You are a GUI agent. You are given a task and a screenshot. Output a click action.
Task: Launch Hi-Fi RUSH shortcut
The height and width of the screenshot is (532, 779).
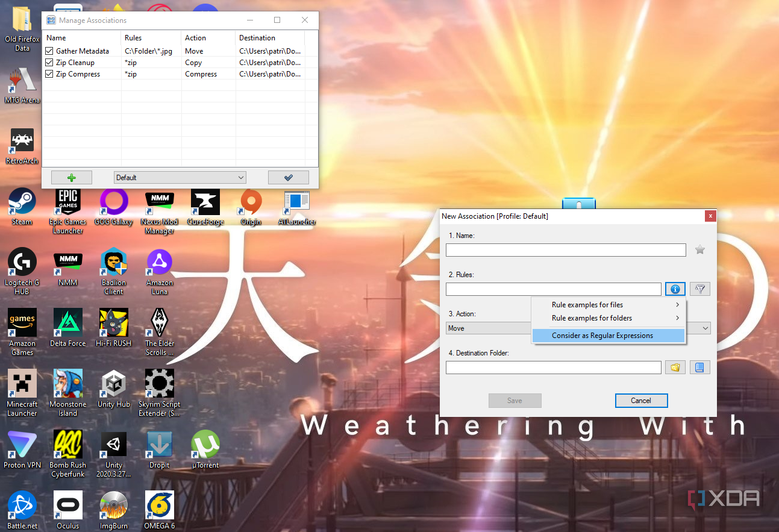[x=114, y=328]
